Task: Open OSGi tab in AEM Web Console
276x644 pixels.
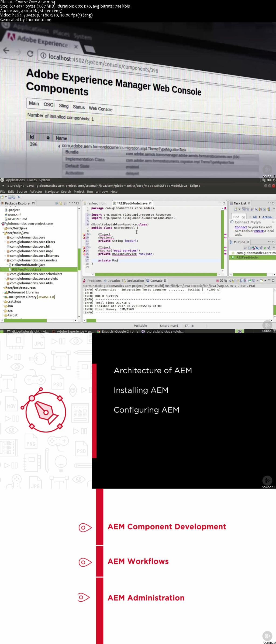Action: (x=49, y=104)
